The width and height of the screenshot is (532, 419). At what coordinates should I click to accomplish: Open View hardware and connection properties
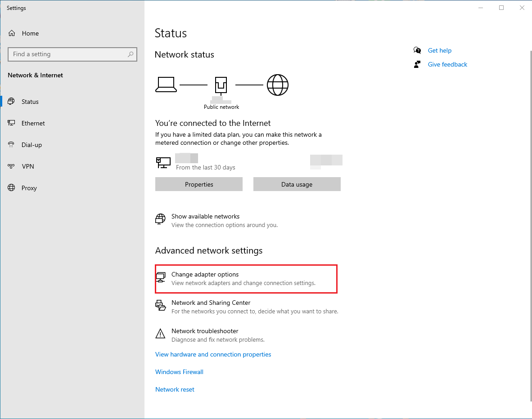pyautogui.click(x=213, y=354)
